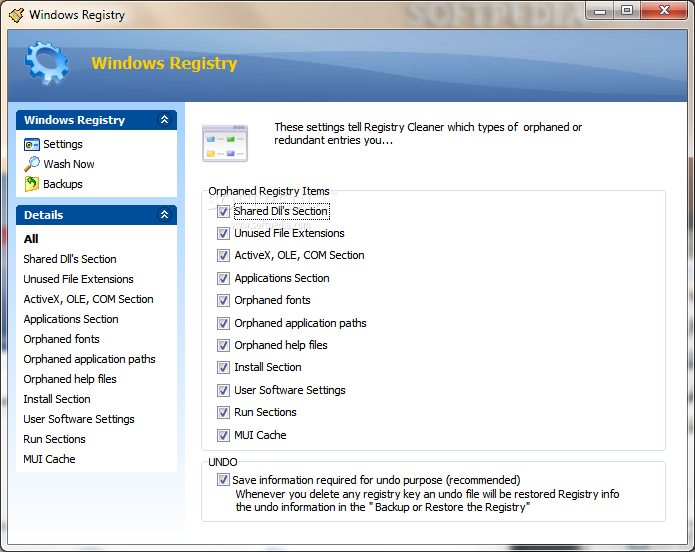Open Settings in the sidebar
The height and width of the screenshot is (552, 695).
pyautogui.click(x=62, y=145)
